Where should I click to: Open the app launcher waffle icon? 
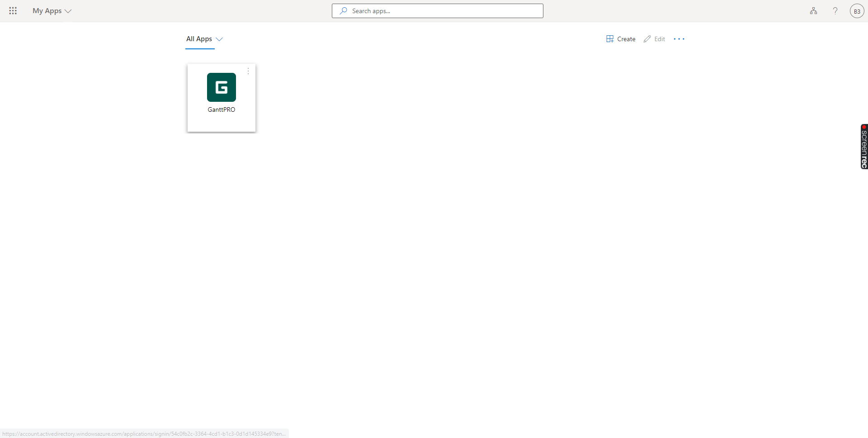[13, 11]
